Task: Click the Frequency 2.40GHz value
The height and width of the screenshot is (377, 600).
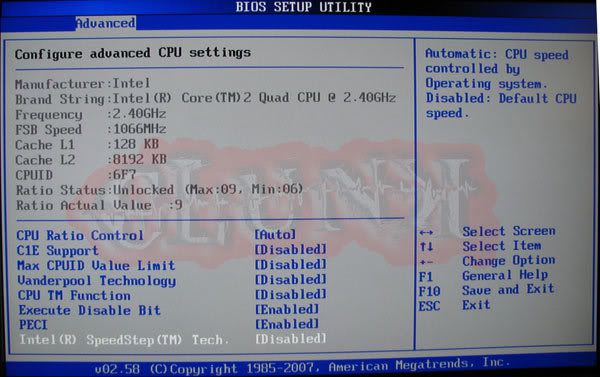Action: tap(139, 114)
